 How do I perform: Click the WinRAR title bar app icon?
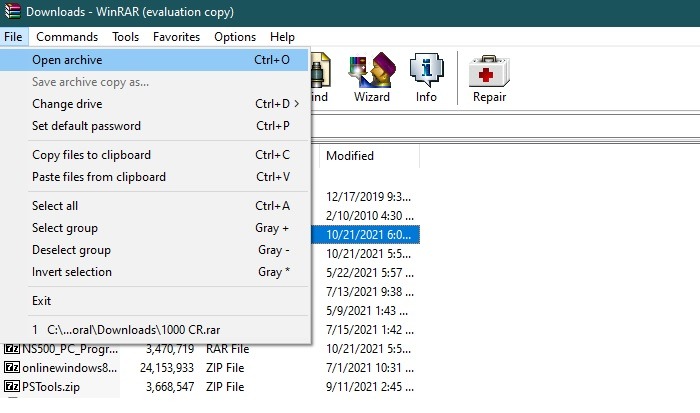(12, 11)
